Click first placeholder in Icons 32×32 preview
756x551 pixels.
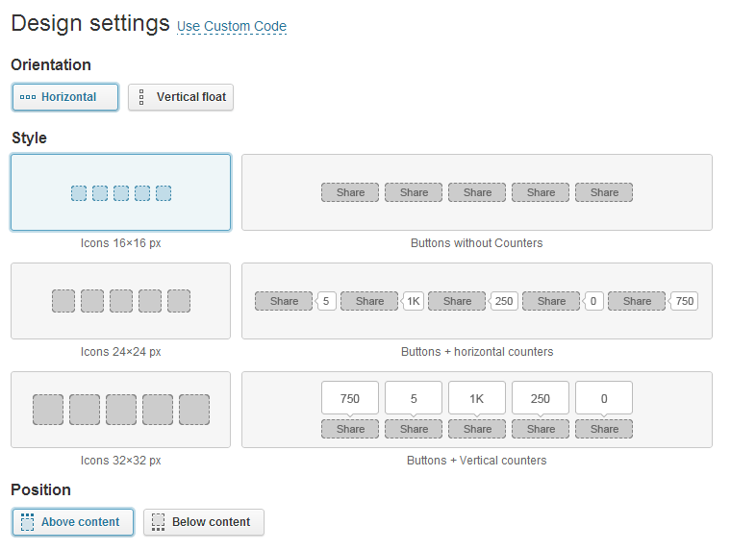48,410
